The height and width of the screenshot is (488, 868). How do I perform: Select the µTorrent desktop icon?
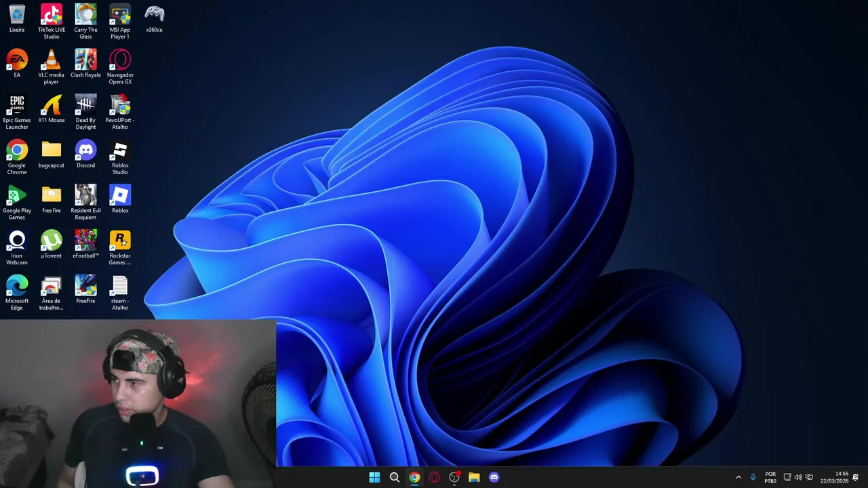(52, 245)
